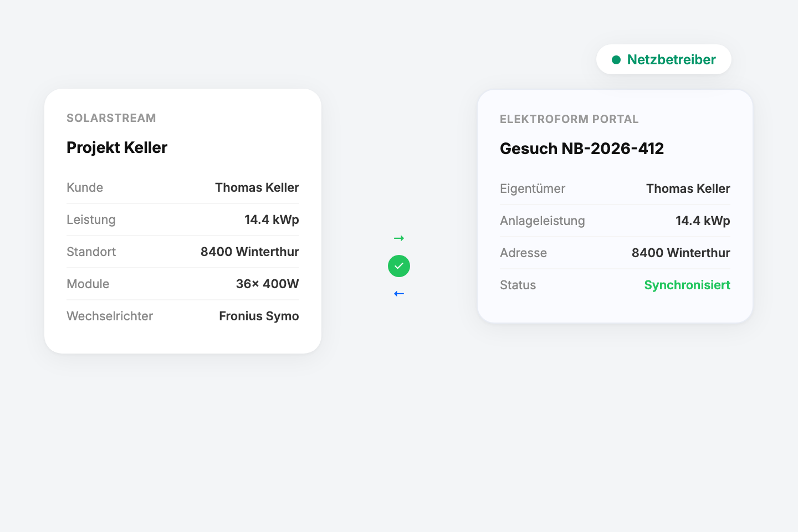
Task: Select the Anlageleistung value 14.4 kWp
Action: (703, 221)
